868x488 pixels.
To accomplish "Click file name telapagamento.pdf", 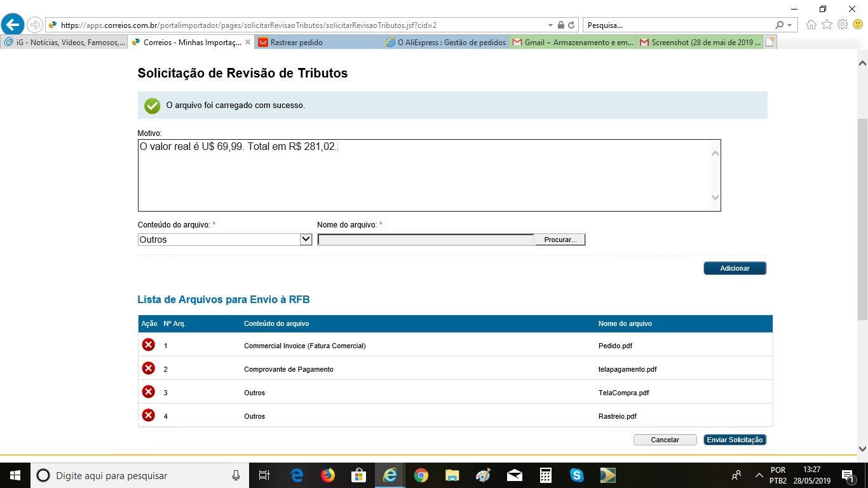I will pos(627,369).
